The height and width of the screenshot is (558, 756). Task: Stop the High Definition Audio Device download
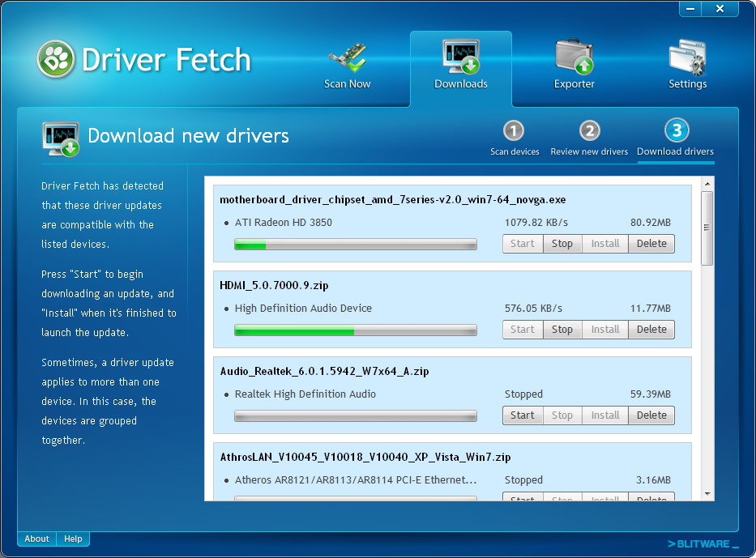(562, 330)
